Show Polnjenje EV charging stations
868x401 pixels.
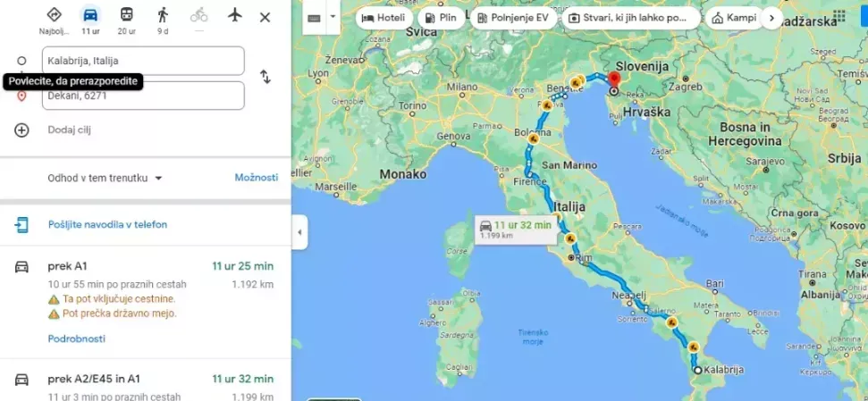(513, 18)
